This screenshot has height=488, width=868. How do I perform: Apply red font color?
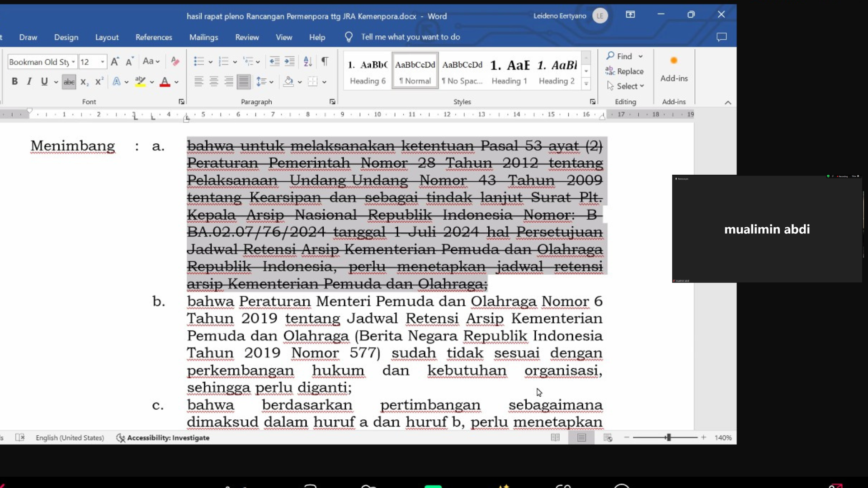[165, 82]
